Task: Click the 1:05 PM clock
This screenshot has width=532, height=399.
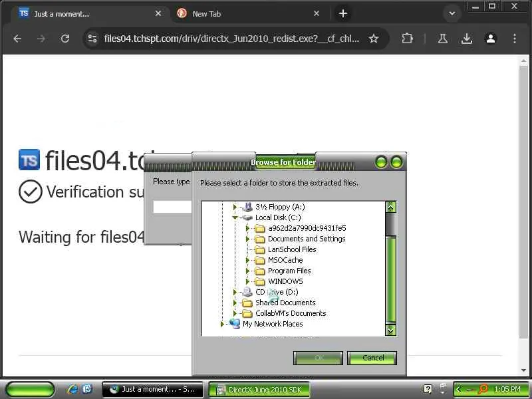Action: pos(507,390)
